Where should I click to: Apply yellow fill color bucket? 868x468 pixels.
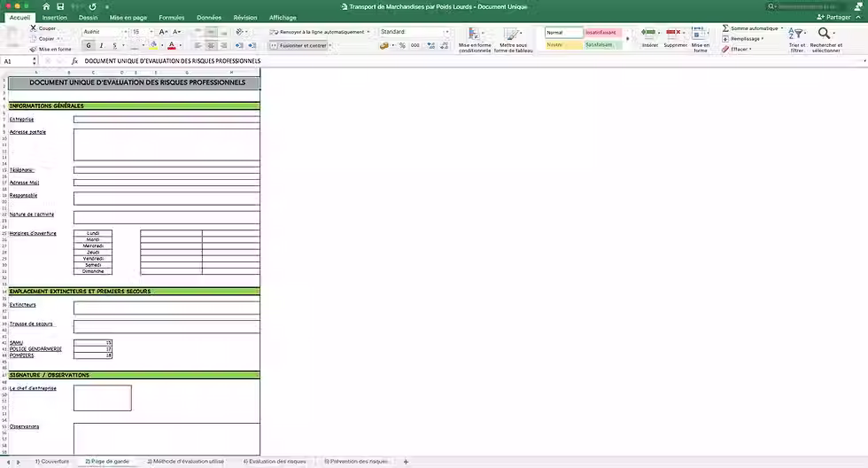pos(153,45)
